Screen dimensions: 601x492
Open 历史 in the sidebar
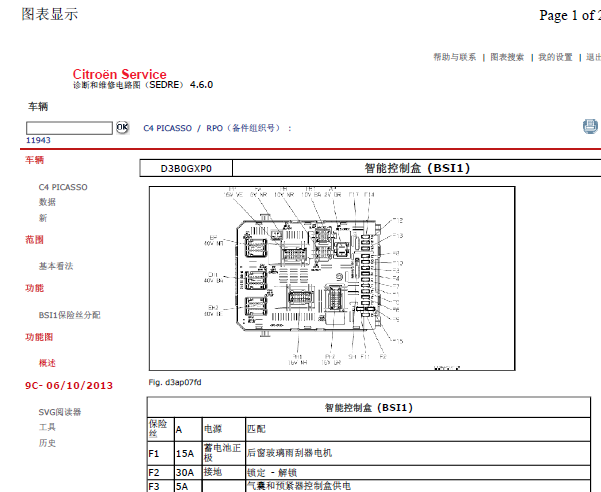coord(47,443)
